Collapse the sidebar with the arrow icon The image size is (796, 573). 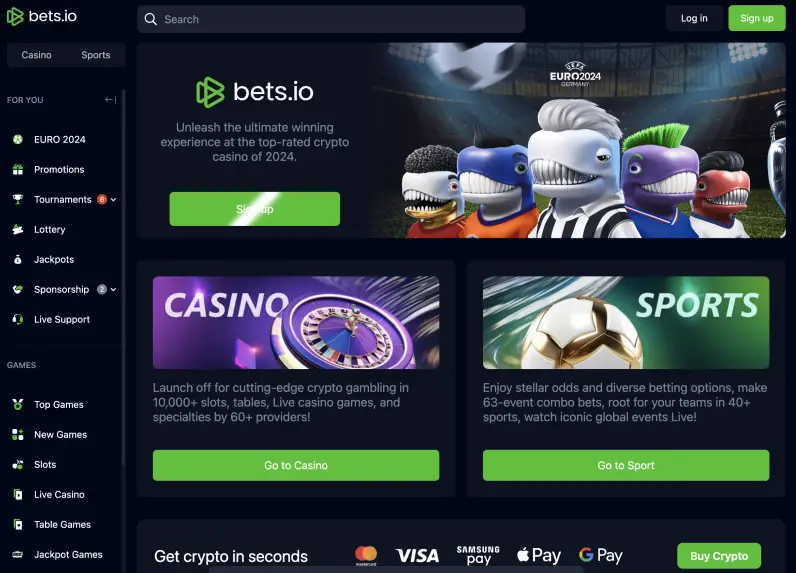110,99
